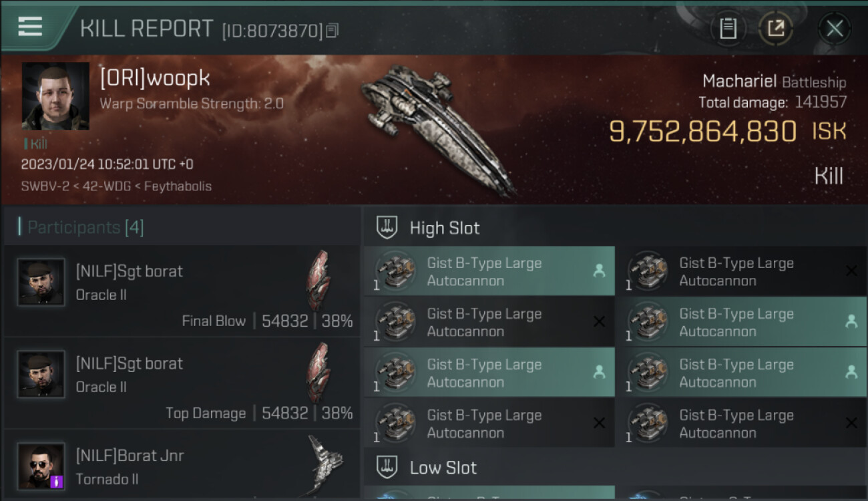868x501 pixels.
Task: Click the Low Slot section icon
Action: coord(387,468)
